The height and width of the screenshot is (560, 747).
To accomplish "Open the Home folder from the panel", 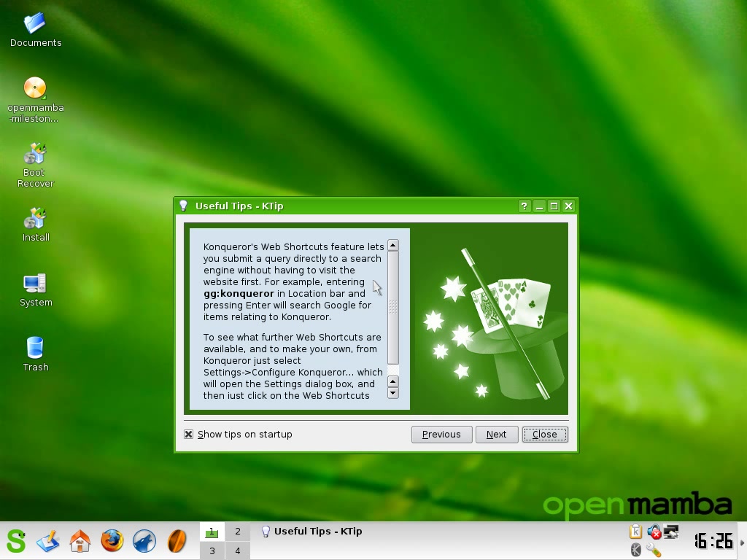I will tap(80, 541).
